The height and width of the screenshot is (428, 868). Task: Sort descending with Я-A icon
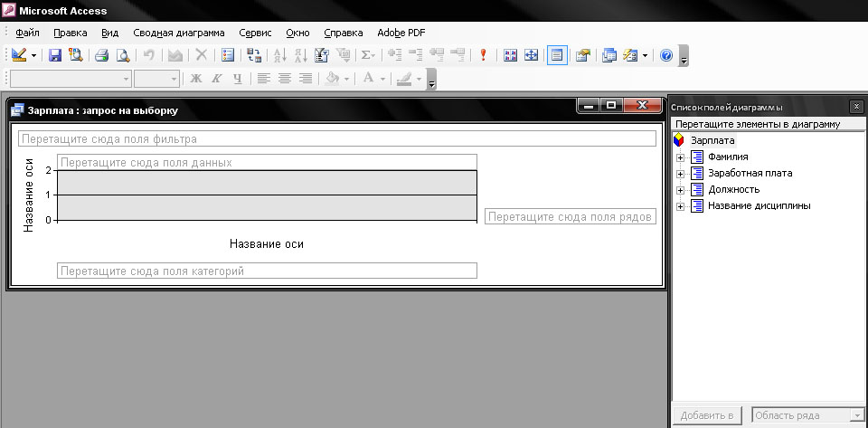[x=300, y=55]
